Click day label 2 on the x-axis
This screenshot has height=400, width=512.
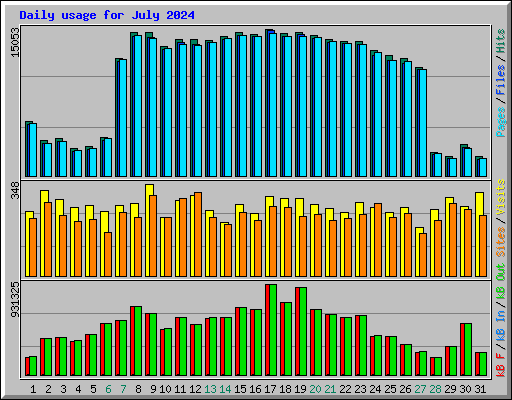point(48,389)
